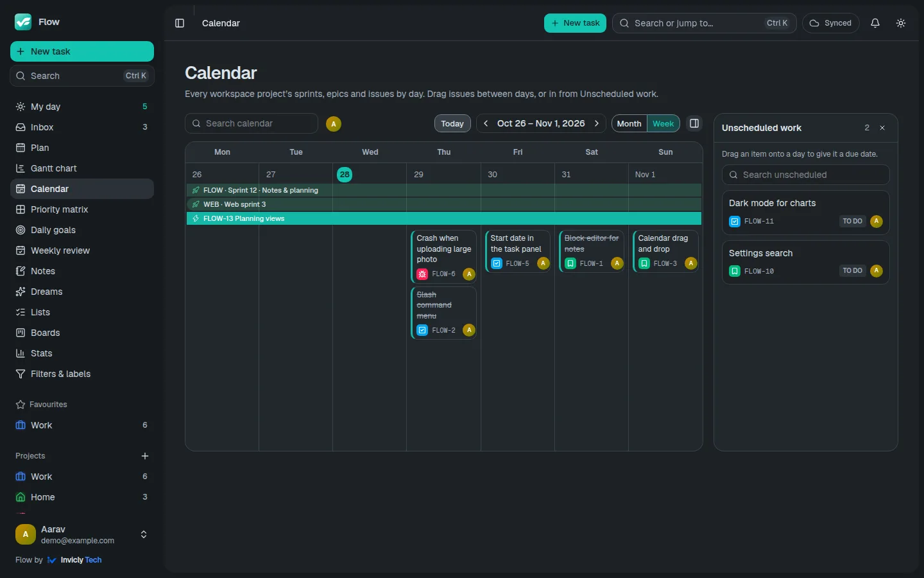
Task: Select the Calendar sidebar item
Action: 82,189
